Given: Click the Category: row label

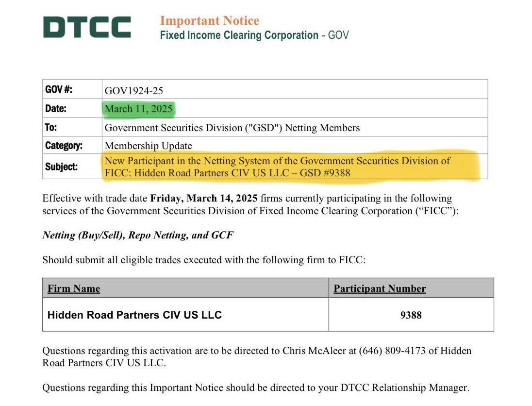Looking at the screenshot, I should click(64, 146).
